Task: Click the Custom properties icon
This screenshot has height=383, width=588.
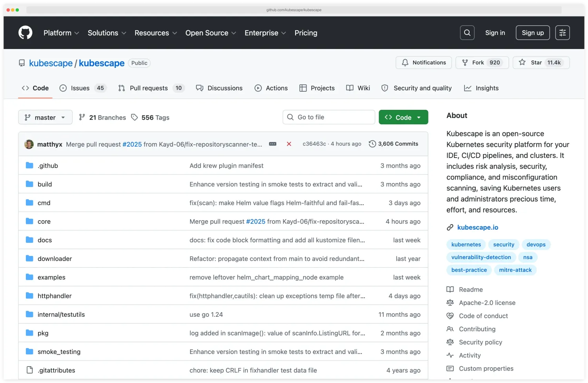Action: [450, 368]
